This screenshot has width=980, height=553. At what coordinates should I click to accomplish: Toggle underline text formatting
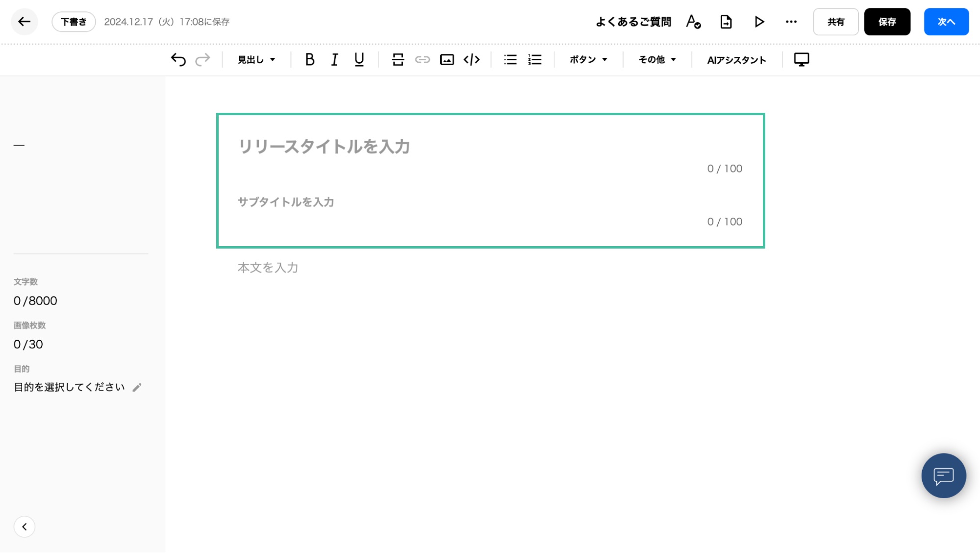[359, 60]
